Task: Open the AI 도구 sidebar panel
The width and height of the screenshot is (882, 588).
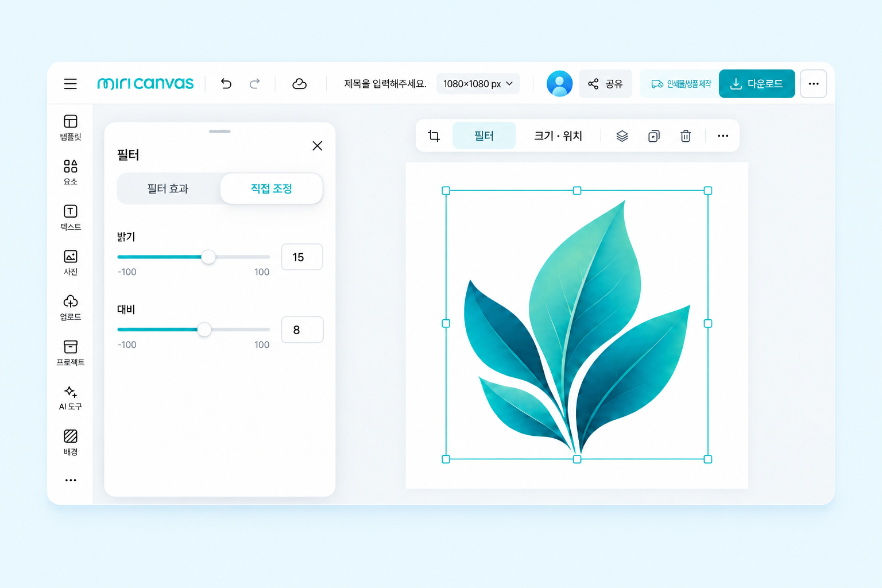Action: pyautogui.click(x=70, y=398)
